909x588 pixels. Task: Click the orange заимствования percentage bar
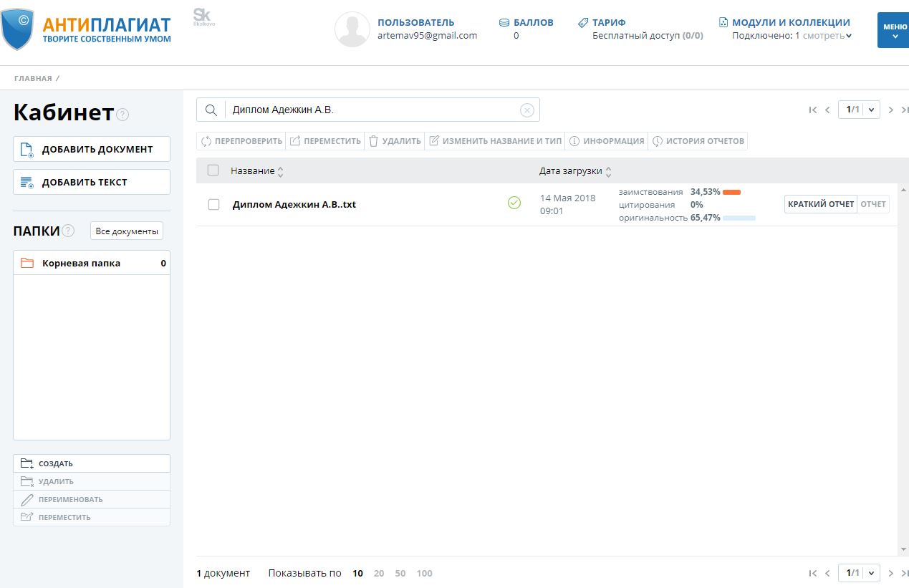(x=731, y=192)
